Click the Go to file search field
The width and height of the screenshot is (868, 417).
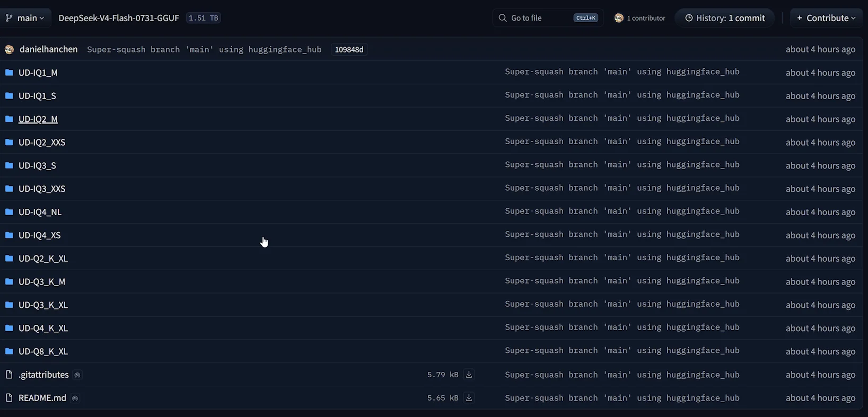(x=548, y=18)
